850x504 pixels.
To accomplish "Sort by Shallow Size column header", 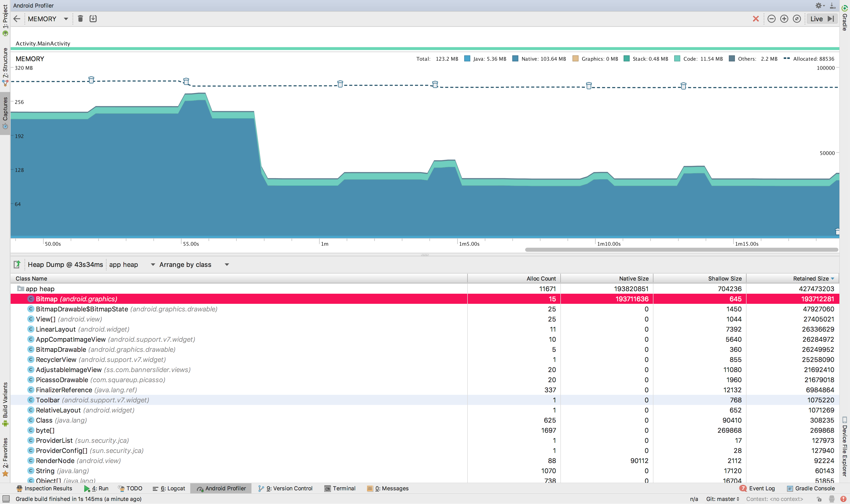I will click(x=699, y=279).
